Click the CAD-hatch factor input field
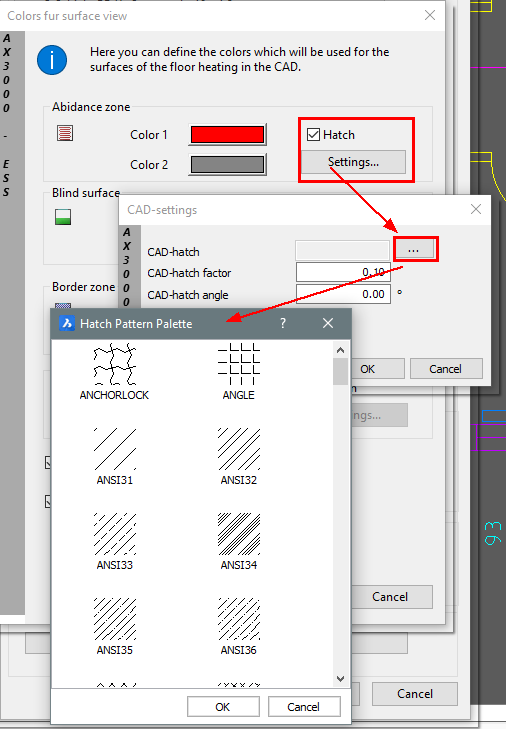The image size is (506, 729). (x=343, y=272)
